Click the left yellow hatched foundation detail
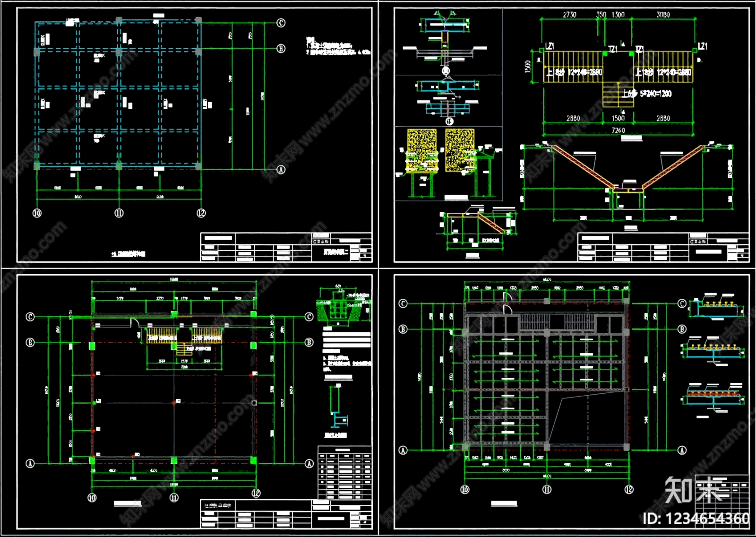This screenshot has height=537, width=756. click(x=421, y=150)
